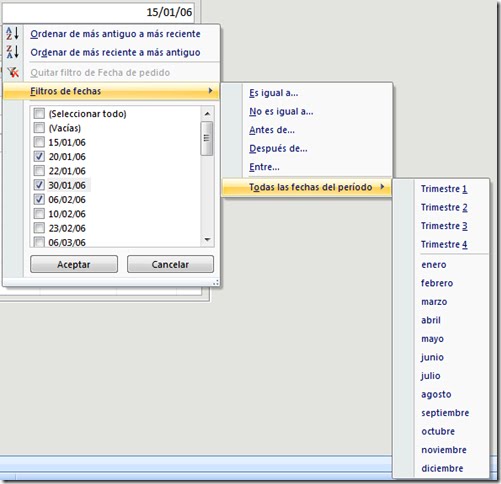Toggle the (Vacías) checkbox
The width and height of the screenshot is (501, 484).
(39, 128)
